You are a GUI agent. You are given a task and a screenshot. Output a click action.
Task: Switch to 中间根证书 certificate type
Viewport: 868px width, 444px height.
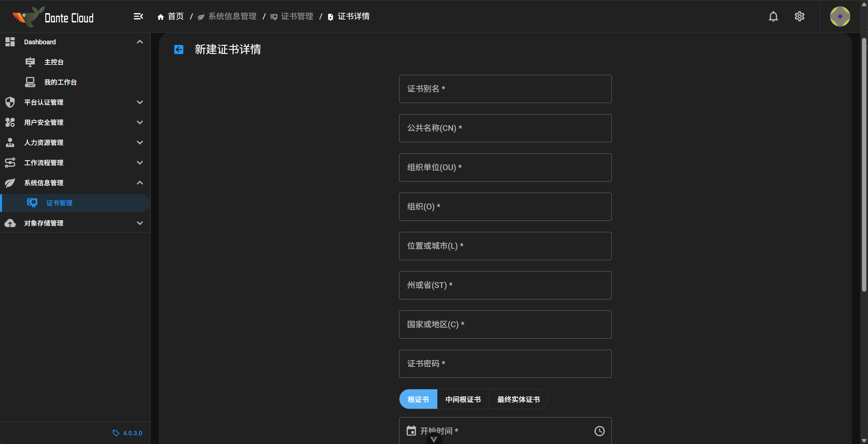click(463, 399)
